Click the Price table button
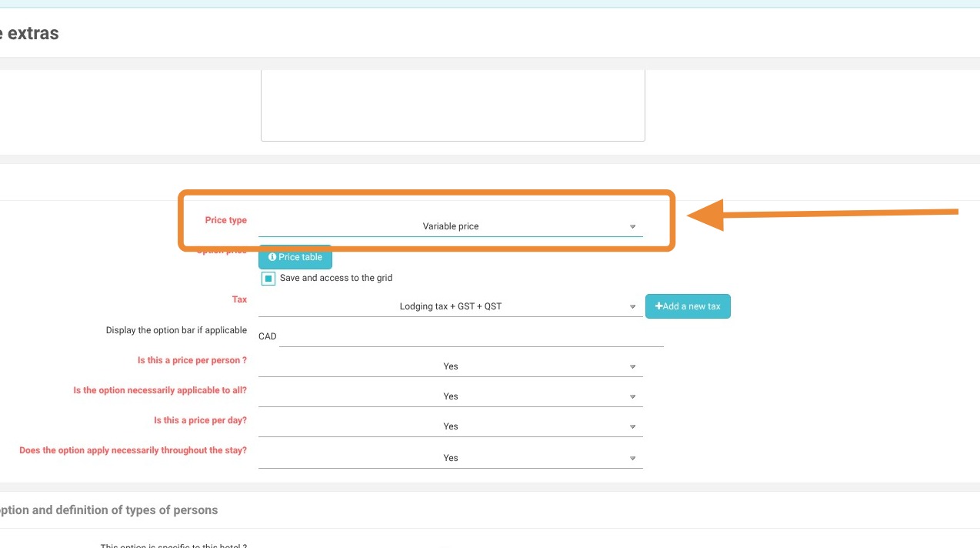980x548 pixels. pos(295,257)
